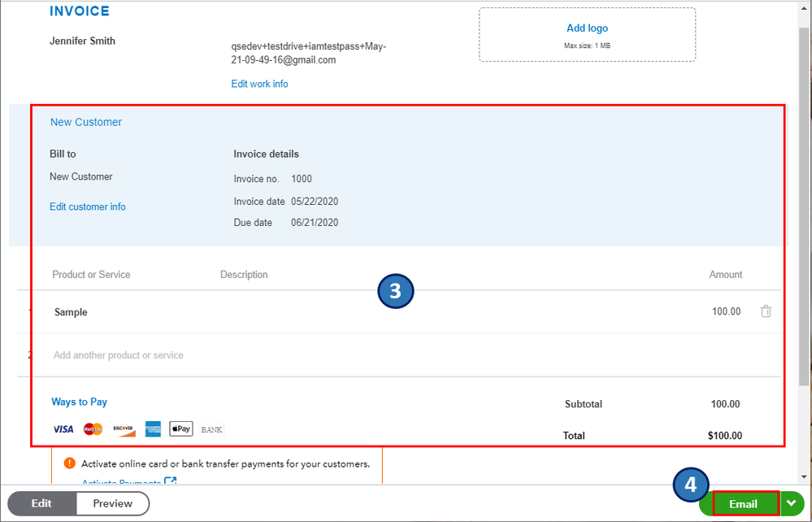Open the Edit work info link
Viewport: 812px width, 522px height.
point(259,84)
